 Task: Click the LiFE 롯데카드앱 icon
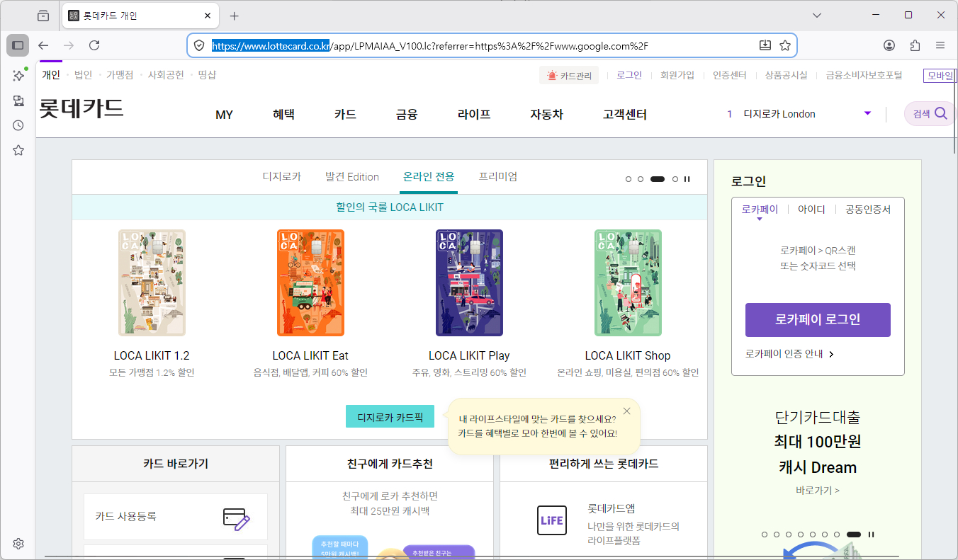point(552,520)
